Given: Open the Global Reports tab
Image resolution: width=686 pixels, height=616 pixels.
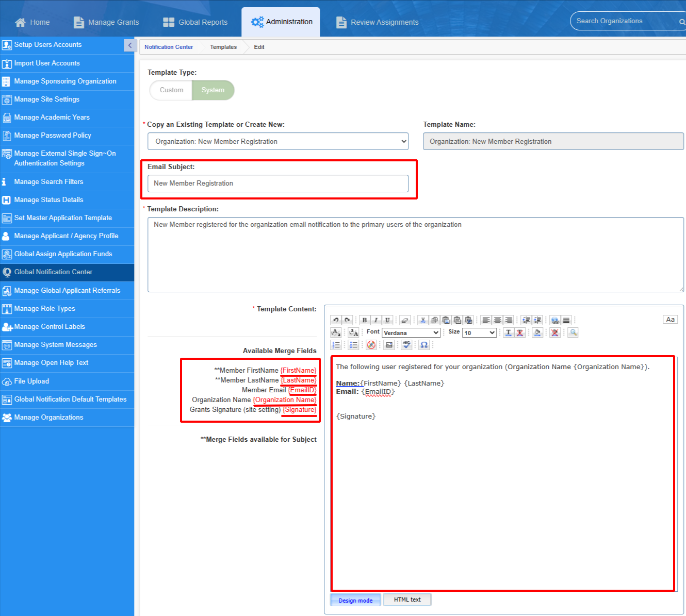Looking at the screenshot, I should coord(195,22).
